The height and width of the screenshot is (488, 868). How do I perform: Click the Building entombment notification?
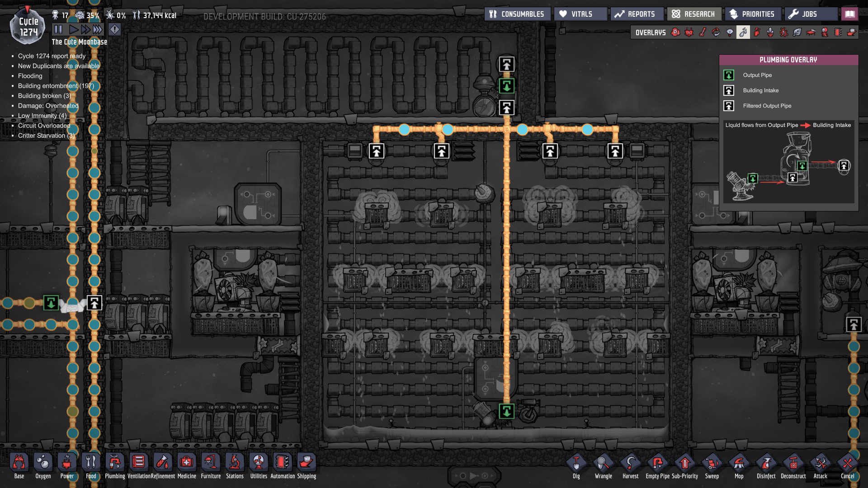click(x=56, y=86)
